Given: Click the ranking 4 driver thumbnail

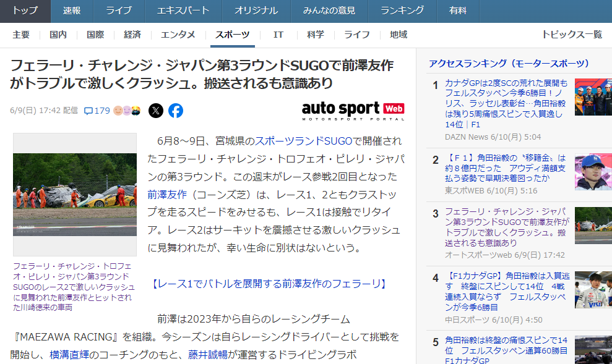Looking at the screenshot, I should (593, 290).
